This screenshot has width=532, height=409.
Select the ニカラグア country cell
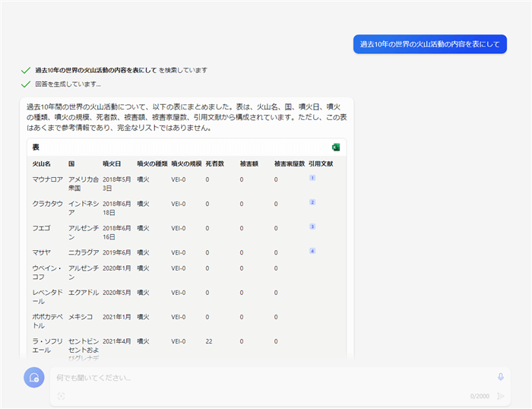click(x=84, y=252)
